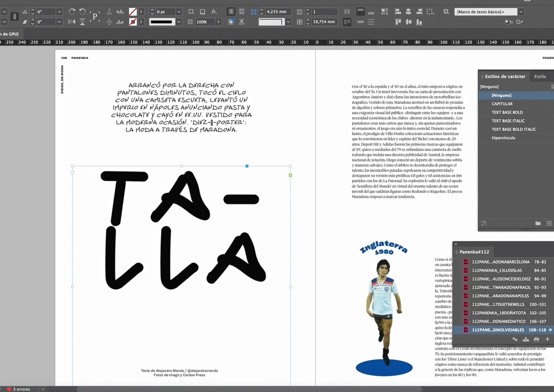Apply the TEXT BASE BOLD ITALIC style
The image size is (554, 392).
coord(516,129)
